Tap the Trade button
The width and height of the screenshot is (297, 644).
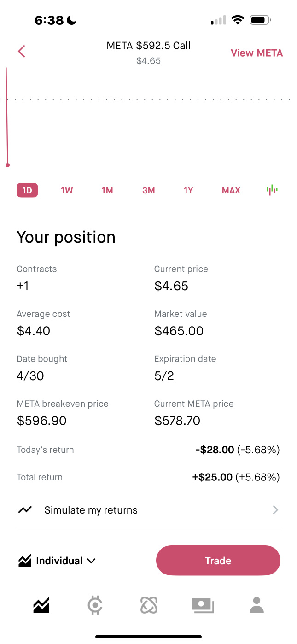point(218,561)
